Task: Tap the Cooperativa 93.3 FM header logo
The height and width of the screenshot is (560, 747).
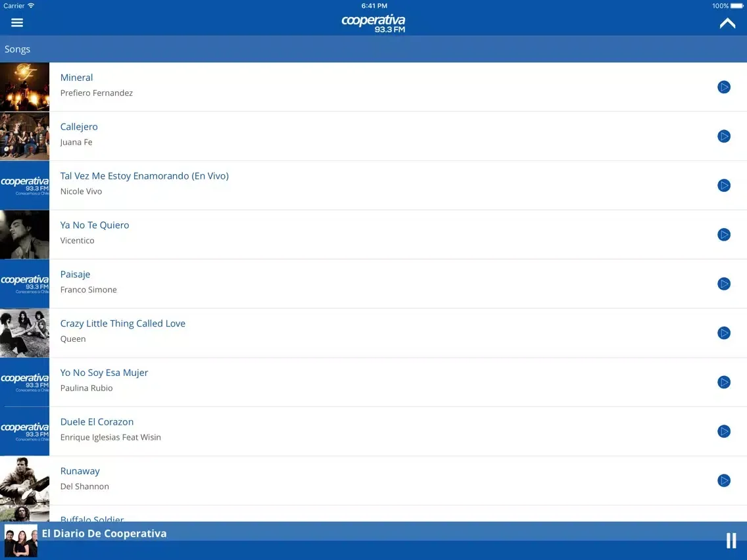Action: tap(373, 24)
